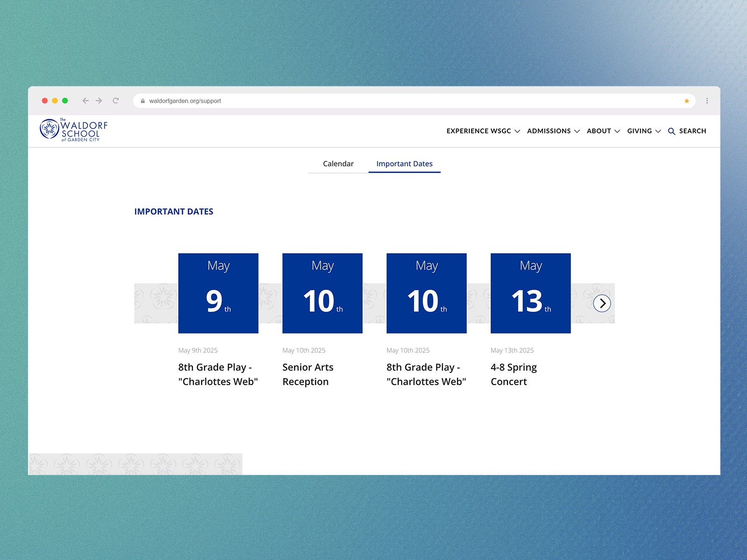
Task: Click the 'May 9th 2025' date text
Action: pos(198,350)
